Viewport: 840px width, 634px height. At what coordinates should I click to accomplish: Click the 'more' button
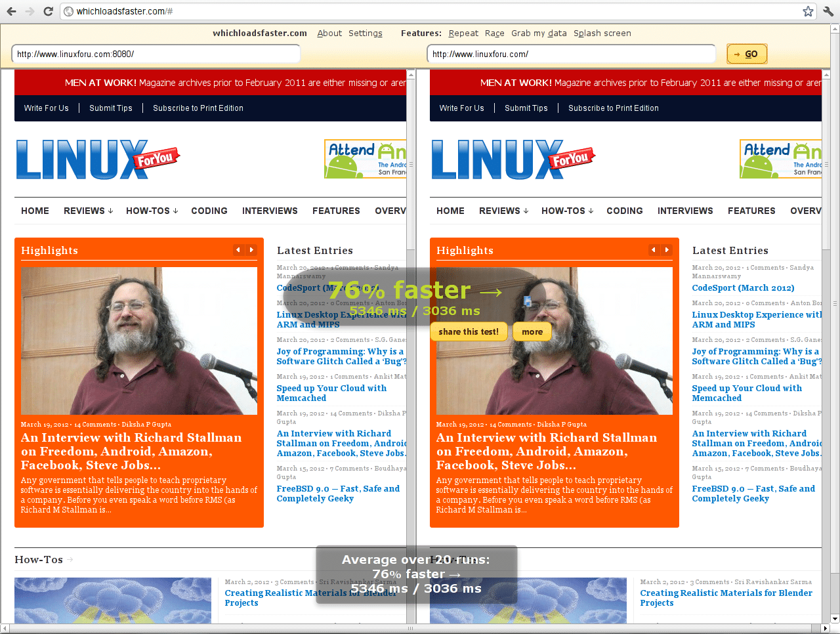point(532,332)
